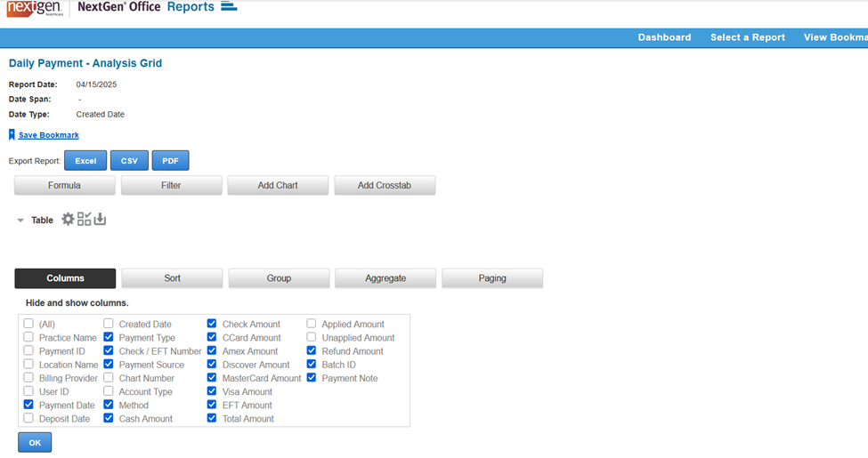The width and height of the screenshot is (868, 458).
Task: Click the NextGen Healthcare logo
Action: click(x=34, y=9)
